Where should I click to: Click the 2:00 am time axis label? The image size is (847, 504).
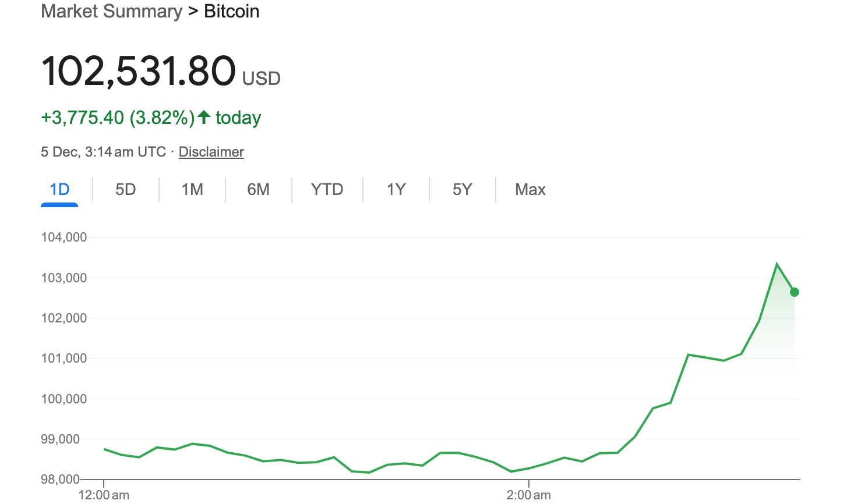pyautogui.click(x=528, y=495)
